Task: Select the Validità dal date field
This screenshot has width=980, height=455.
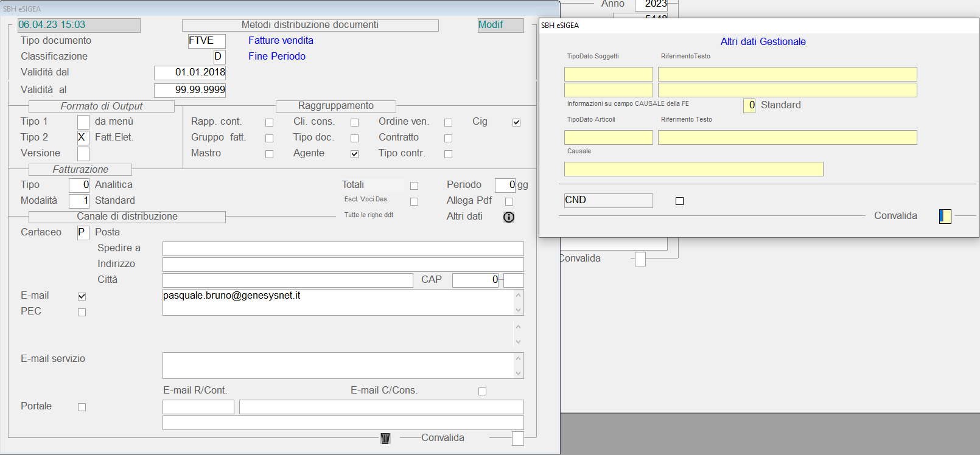Action: click(190, 72)
